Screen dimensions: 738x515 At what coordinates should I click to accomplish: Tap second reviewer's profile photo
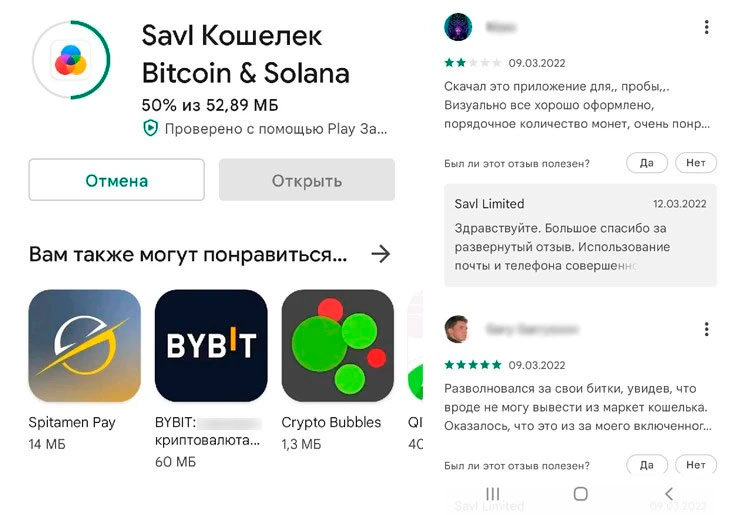pos(457,329)
